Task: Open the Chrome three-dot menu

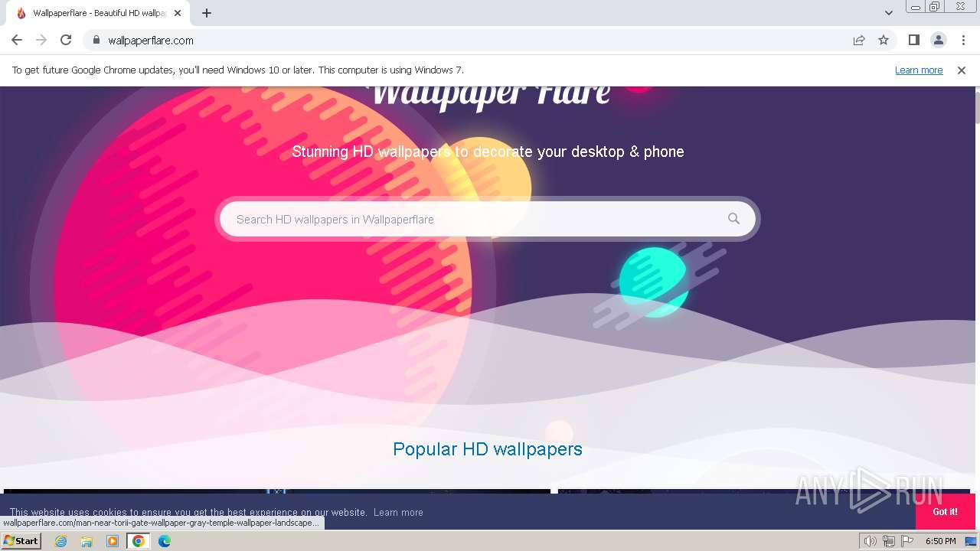Action: (963, 40)
